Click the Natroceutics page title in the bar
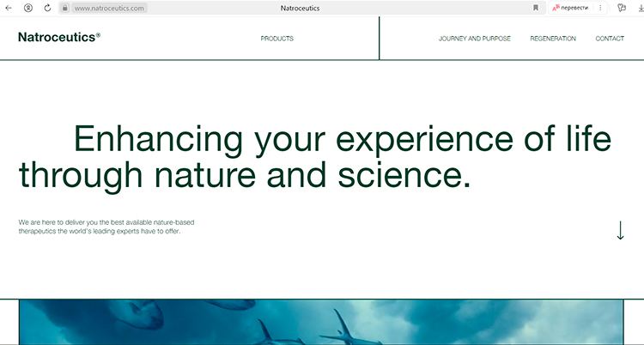 [300, 8]
